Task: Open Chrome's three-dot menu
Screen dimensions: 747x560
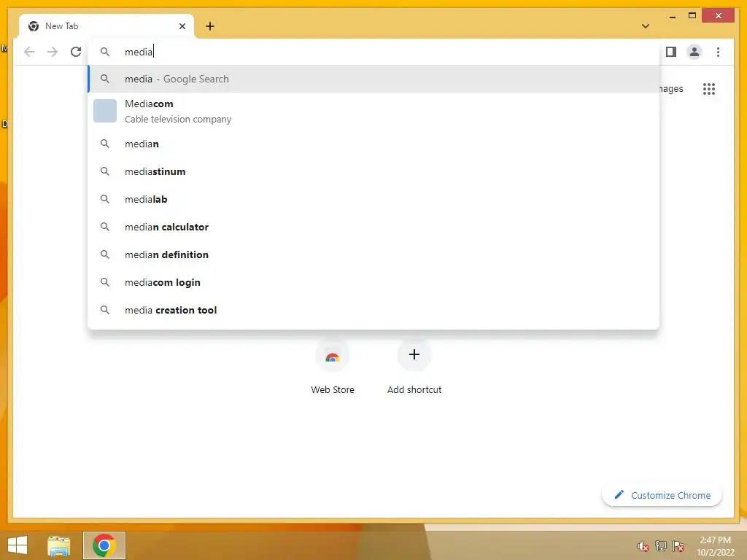Action: (x=718, y=52)
